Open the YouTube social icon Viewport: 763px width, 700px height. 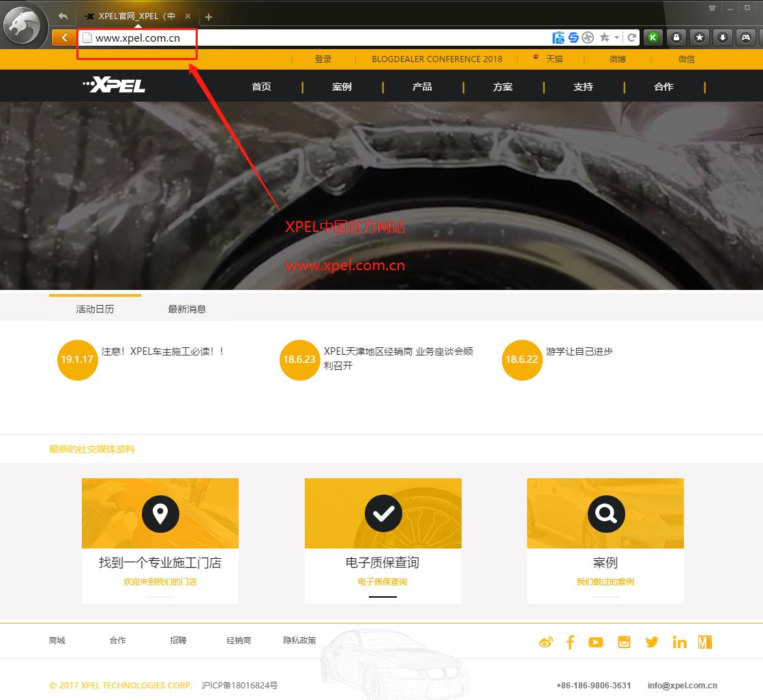coord(596,642)
